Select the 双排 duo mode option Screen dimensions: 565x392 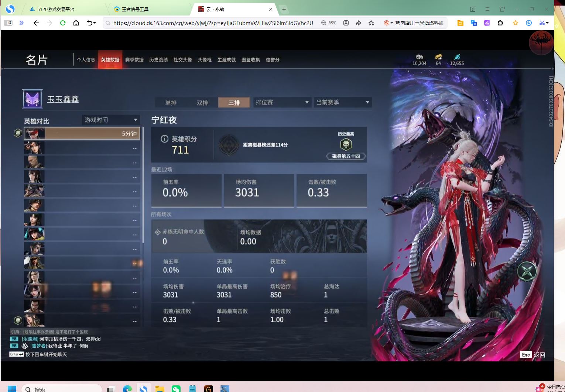point(202,103)
